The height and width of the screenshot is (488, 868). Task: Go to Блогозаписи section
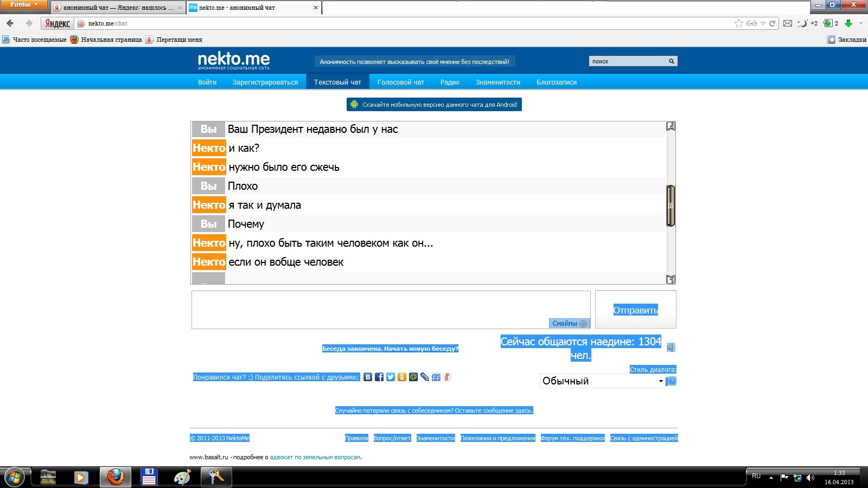coord(557,82)
